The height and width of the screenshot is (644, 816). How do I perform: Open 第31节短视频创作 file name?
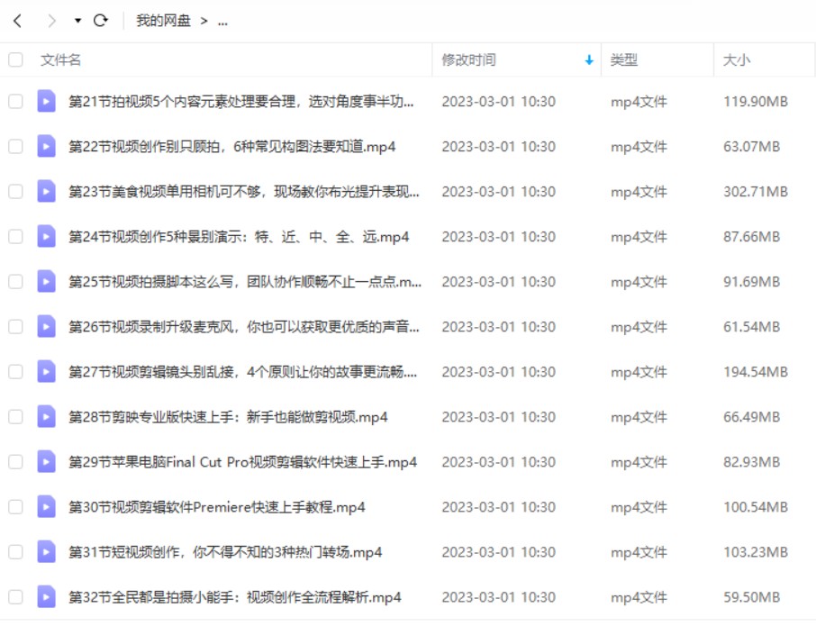(x=225, y=552)
